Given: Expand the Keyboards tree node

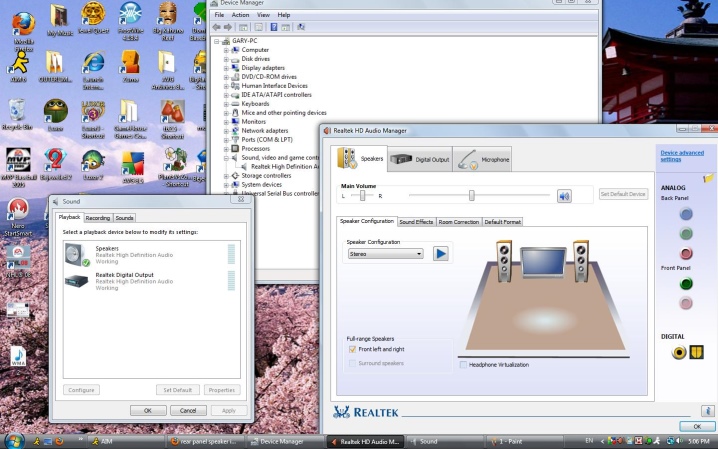Looking at the screenshot, I should coord(226,104).
